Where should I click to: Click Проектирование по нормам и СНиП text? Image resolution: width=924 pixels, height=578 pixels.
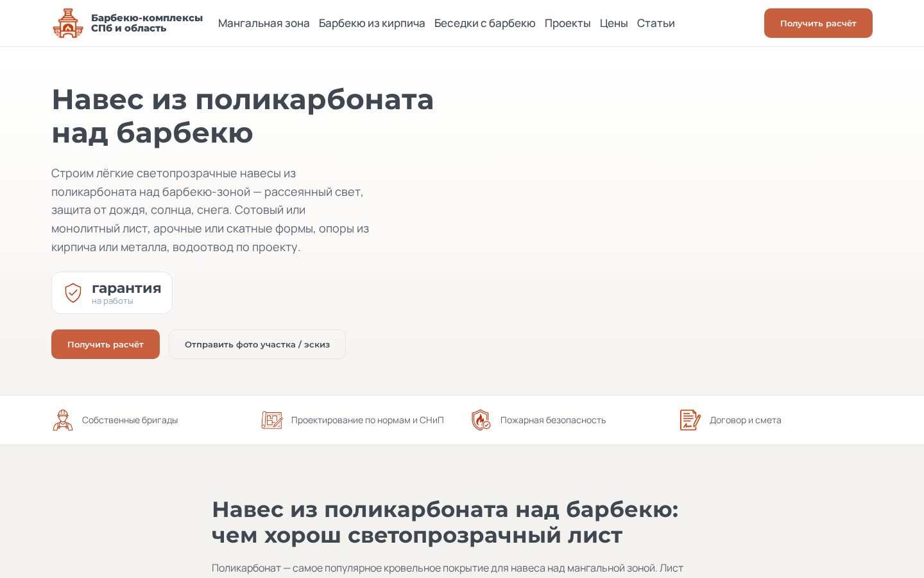(367, 420)
